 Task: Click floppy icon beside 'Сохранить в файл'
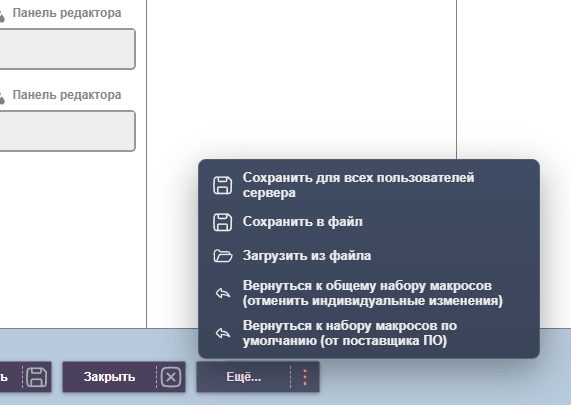point(223,222)
